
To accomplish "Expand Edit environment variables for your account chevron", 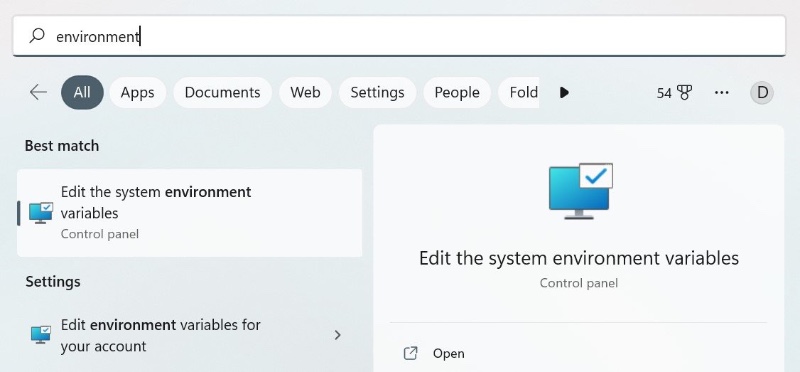I will click(x=337, y=335).
